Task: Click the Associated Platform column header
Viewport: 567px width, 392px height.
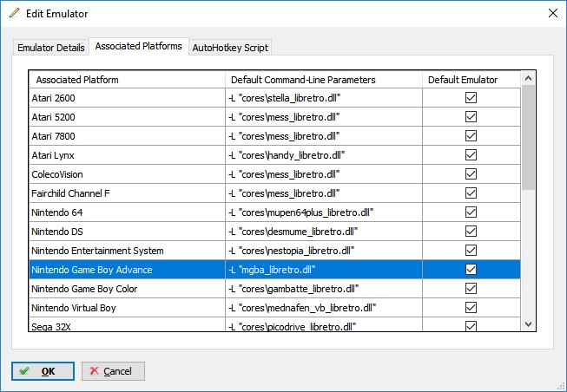Action: click(x=127, y=80)
